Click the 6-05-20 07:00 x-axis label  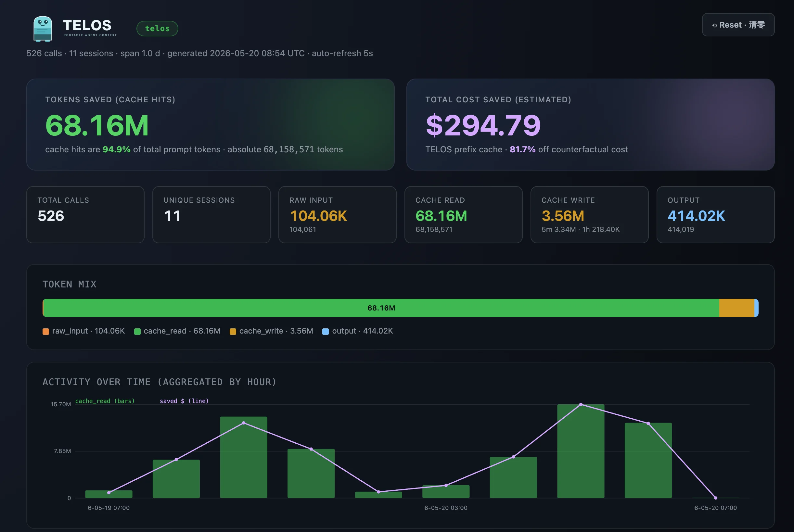point(716,508)
